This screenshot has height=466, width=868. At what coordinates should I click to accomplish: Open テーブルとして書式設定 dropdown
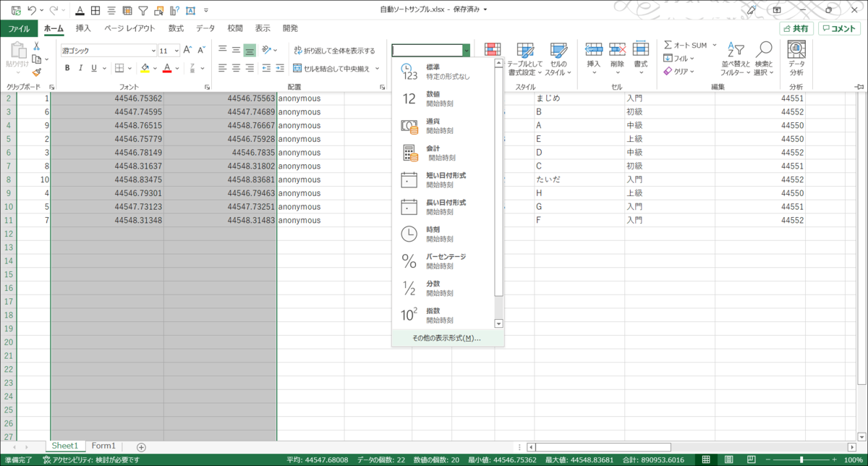(x=525, y=60)
